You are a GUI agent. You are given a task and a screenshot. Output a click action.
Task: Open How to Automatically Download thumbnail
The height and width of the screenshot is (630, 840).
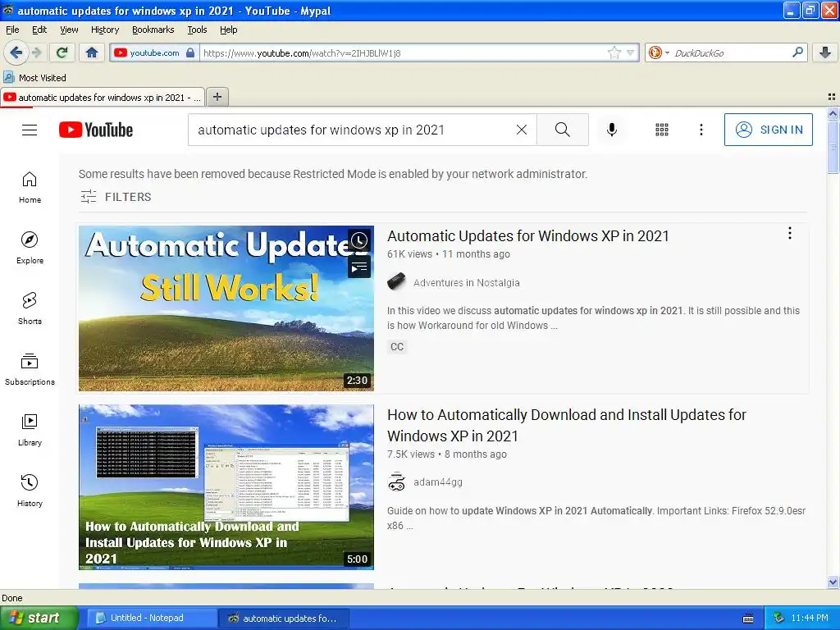coord(226,487)
